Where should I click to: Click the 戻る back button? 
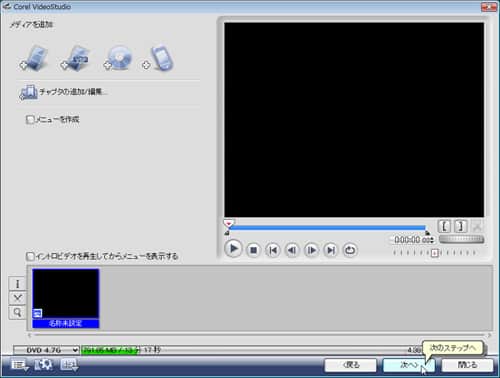(351, 365)
